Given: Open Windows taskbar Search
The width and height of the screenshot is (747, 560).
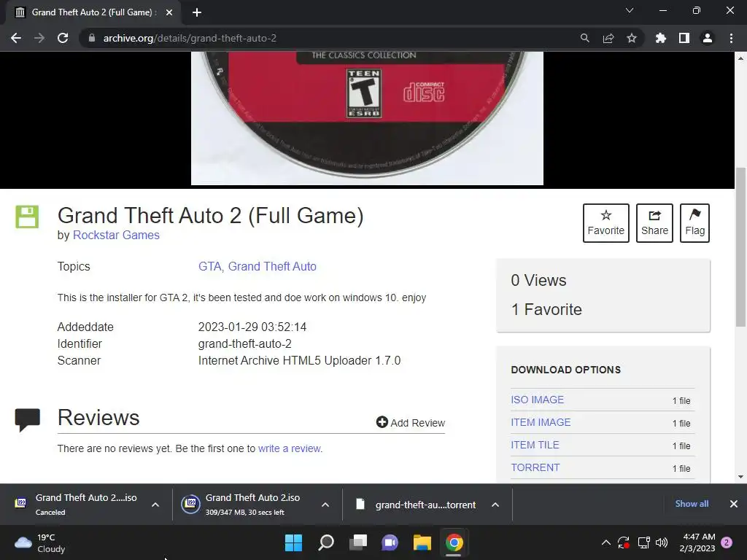Looking at the screenshot, I should point(326,542).
